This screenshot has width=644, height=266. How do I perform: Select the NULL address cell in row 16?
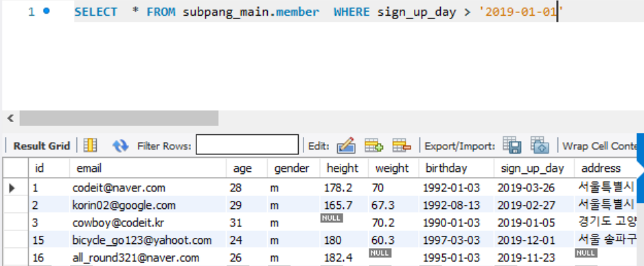586,253
